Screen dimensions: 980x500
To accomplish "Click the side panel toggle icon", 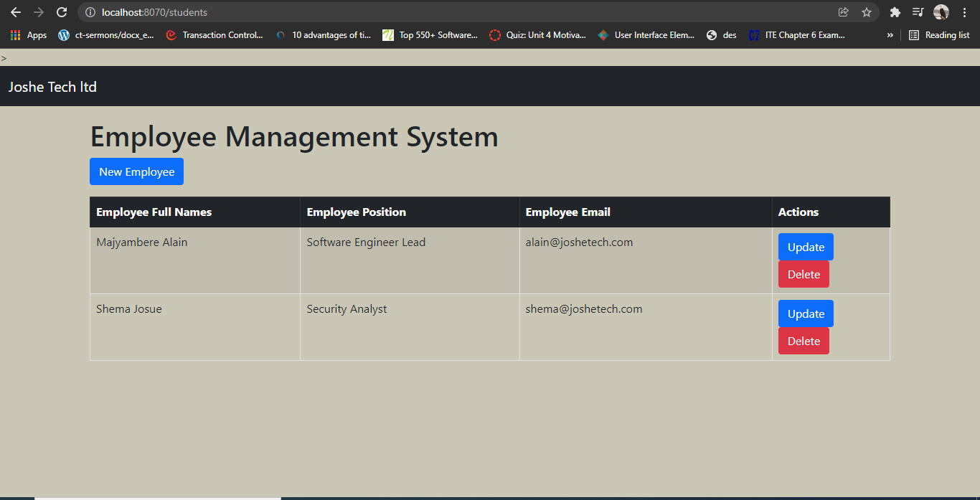I will click(x=918, y=12).
